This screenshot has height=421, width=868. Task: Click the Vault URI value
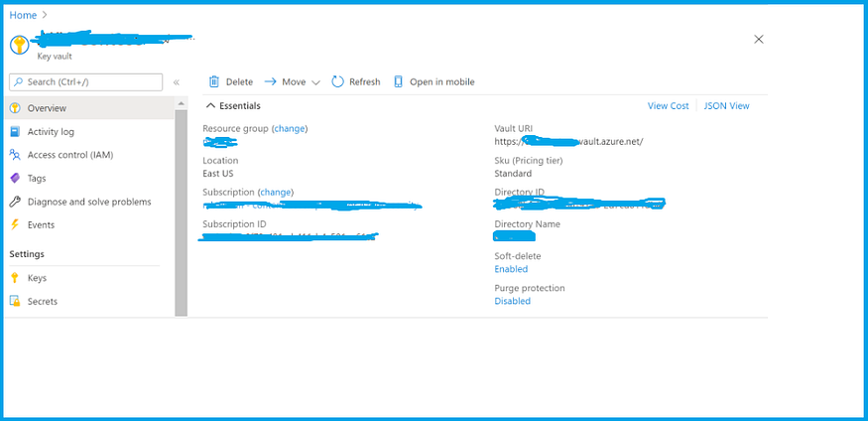point(569,141)
